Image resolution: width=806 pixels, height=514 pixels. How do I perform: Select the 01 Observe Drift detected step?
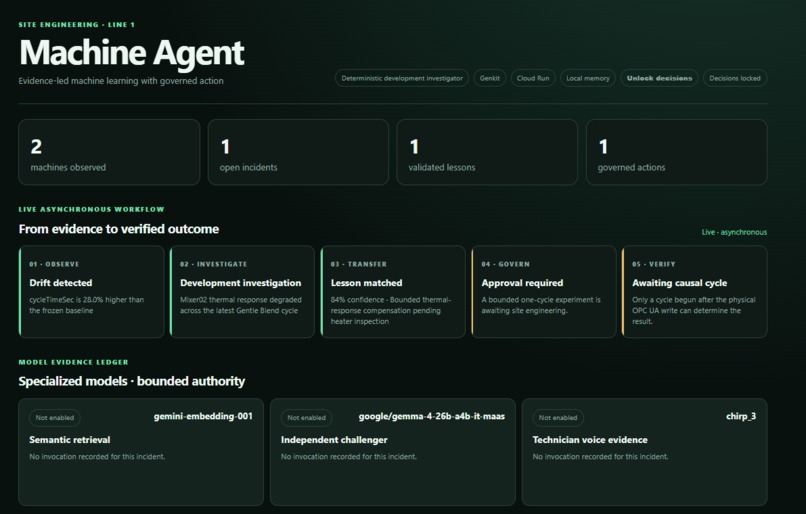click(x=91, y=291)
